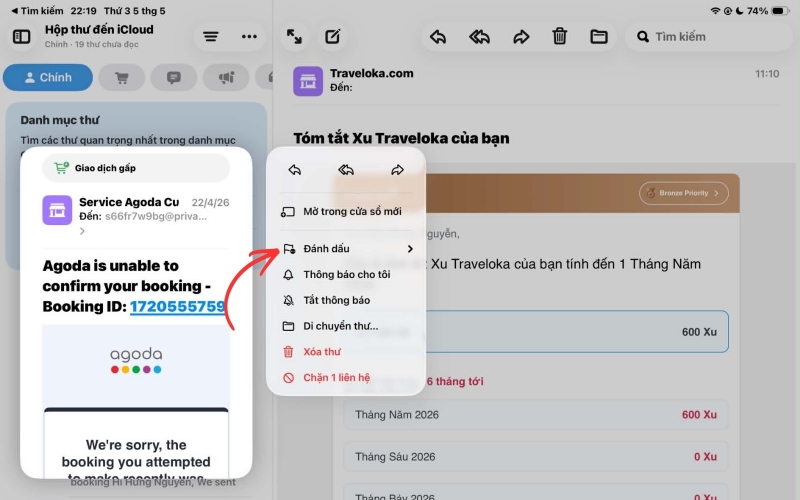The height and width of the screenshot is (500, 800).
Task: Click the Danh mục thư heading
Action: tap(60, 120)
